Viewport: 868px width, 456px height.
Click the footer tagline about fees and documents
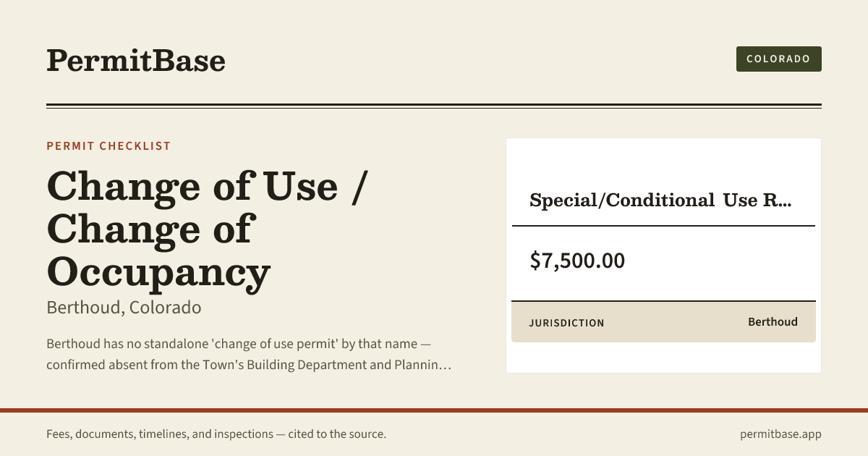point(216,434)
